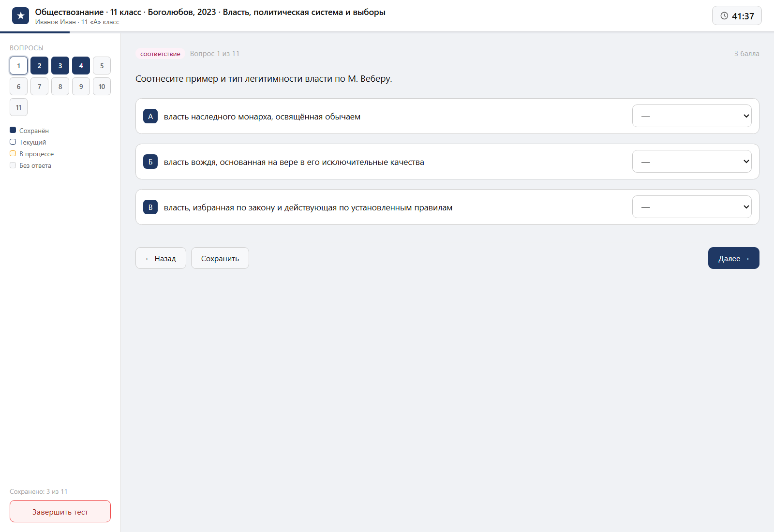Click the text Сохранено: 3 из 11
The width and height of the screenshot is (774, 532).
click(x=39, y=491)
